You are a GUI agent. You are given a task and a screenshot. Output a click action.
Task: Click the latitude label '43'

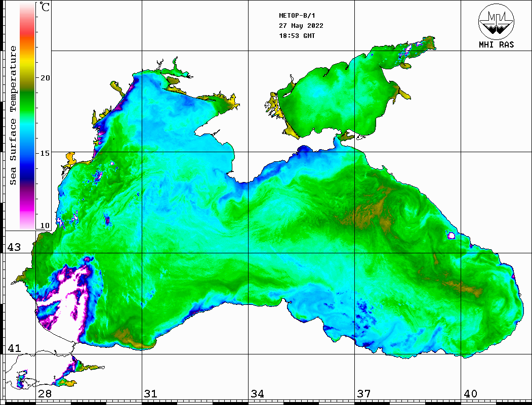(14, 247)
